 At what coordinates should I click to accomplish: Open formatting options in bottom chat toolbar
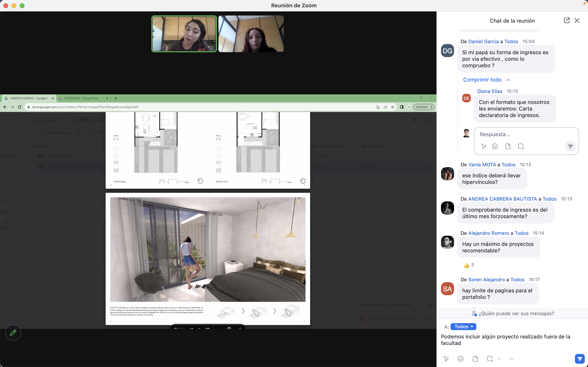(446, 359)
